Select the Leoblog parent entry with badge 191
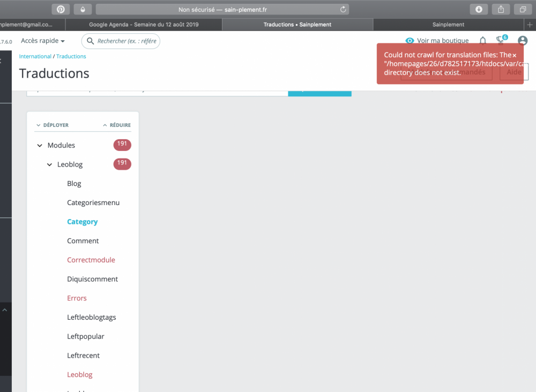Image resolution: width=536 pixels, height=392 pixels. click(x=70, y=164)
